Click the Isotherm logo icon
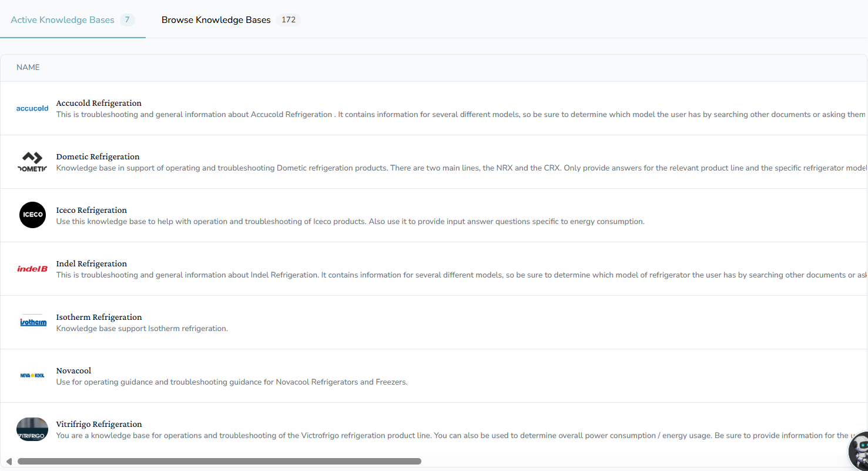This screenshot has height=471, width=868. (x=33, y=322)
